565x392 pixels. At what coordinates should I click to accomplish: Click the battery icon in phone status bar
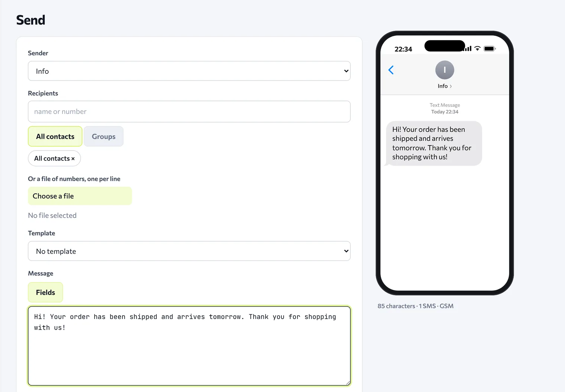(490, 49)
